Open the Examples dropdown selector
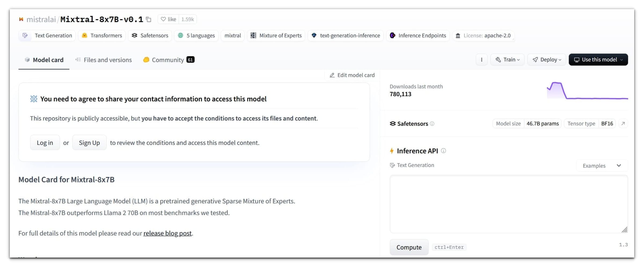Image resolution: width=644 pixels, height=268 pixels. click(602, 166)
